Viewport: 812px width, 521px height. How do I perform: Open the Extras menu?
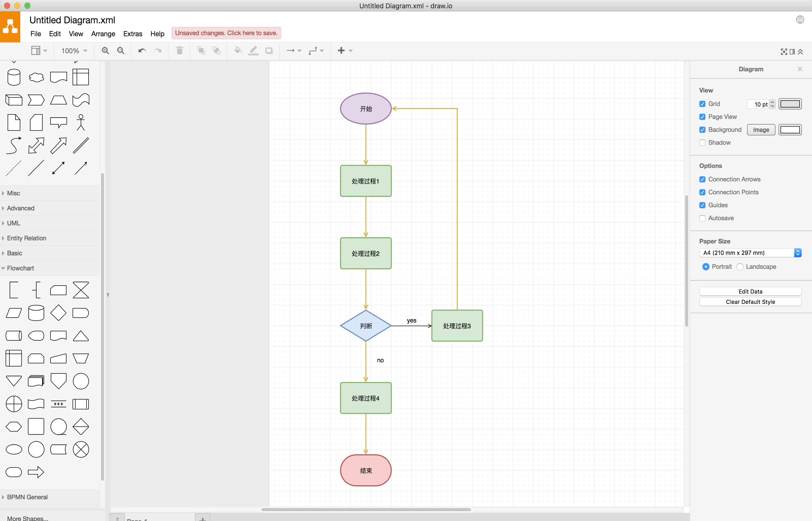[x=133, y=34]
